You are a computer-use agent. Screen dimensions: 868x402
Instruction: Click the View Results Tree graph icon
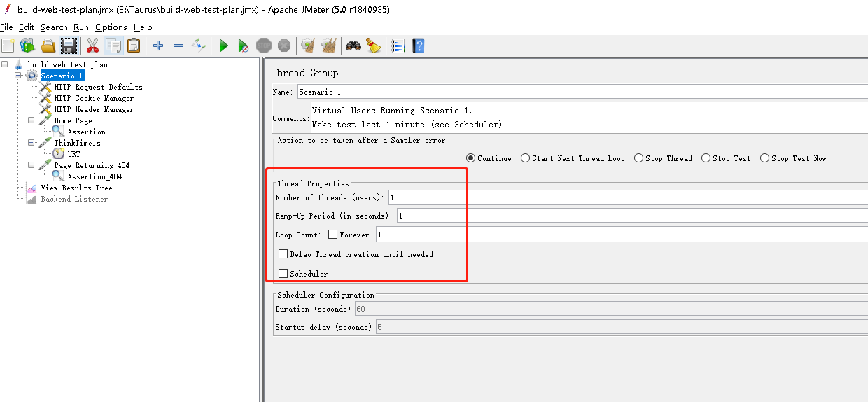click(x=32, y=188)
